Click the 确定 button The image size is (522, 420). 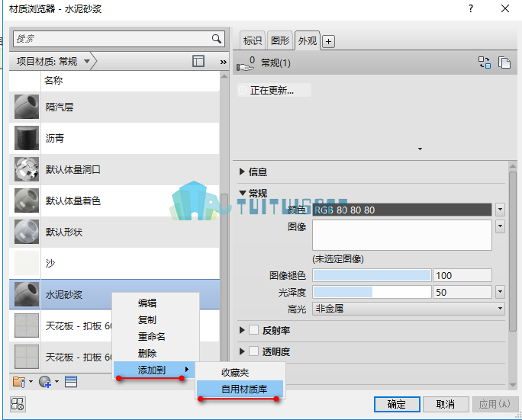(397, 404)
